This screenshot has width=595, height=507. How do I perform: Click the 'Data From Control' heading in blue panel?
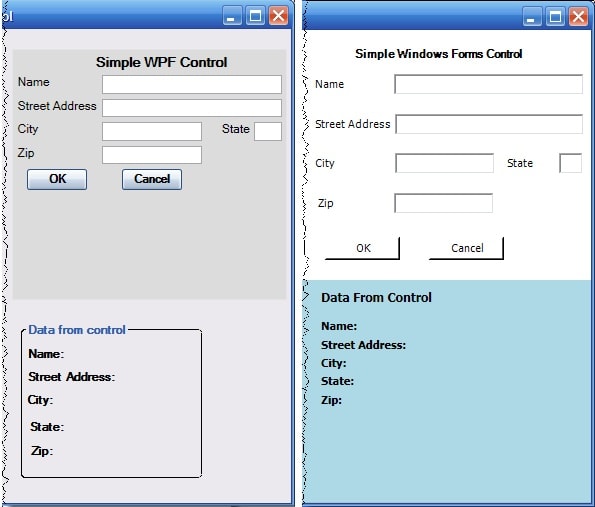tap(376, 298)
